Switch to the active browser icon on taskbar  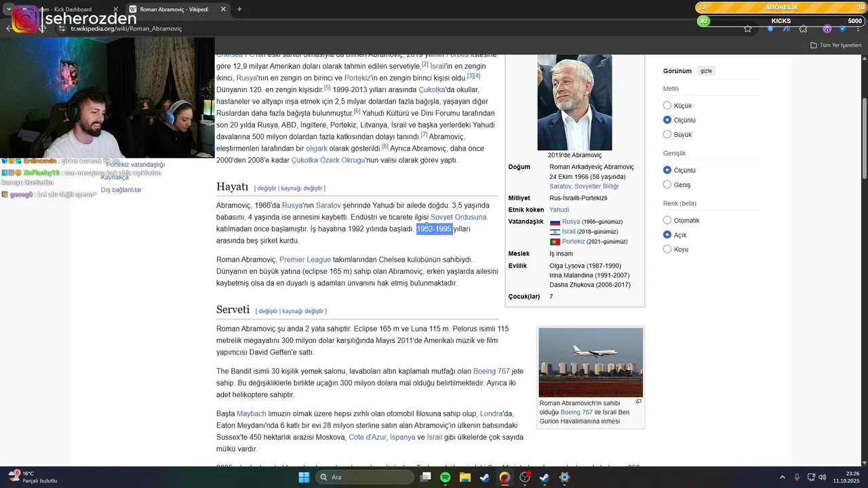pos(505,477)
